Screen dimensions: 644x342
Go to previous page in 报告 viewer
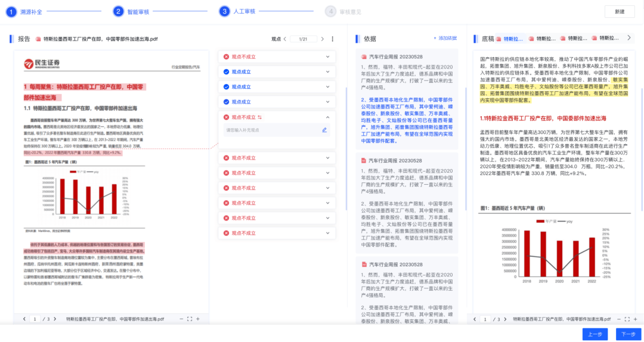click(x=24, y=319)
